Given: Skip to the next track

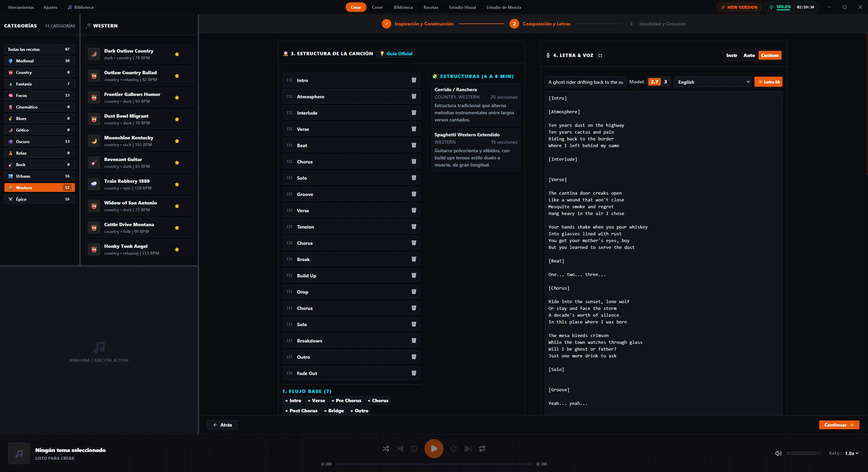Looking at the screenshot, I should (468, 449).
